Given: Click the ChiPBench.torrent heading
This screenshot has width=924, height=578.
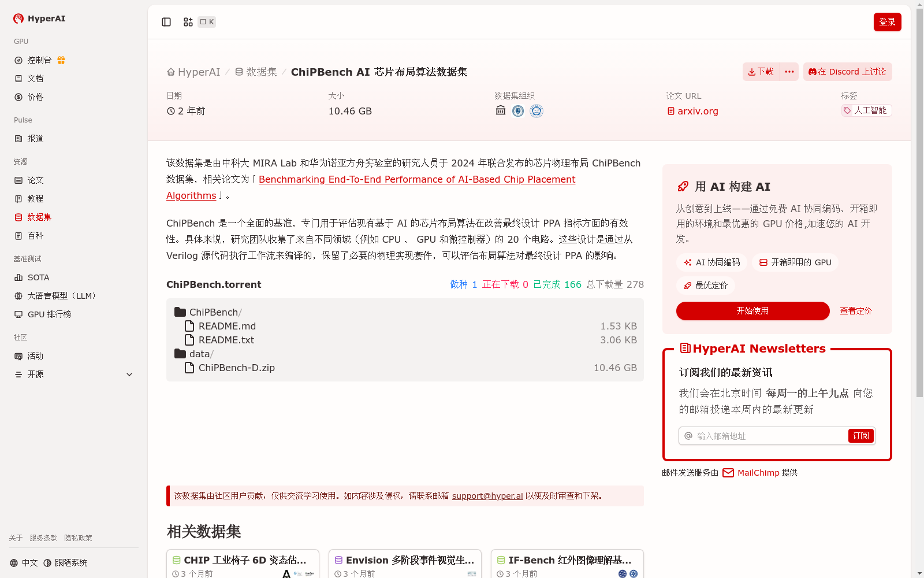Looking at the screenshot, I should click(214, 284).
